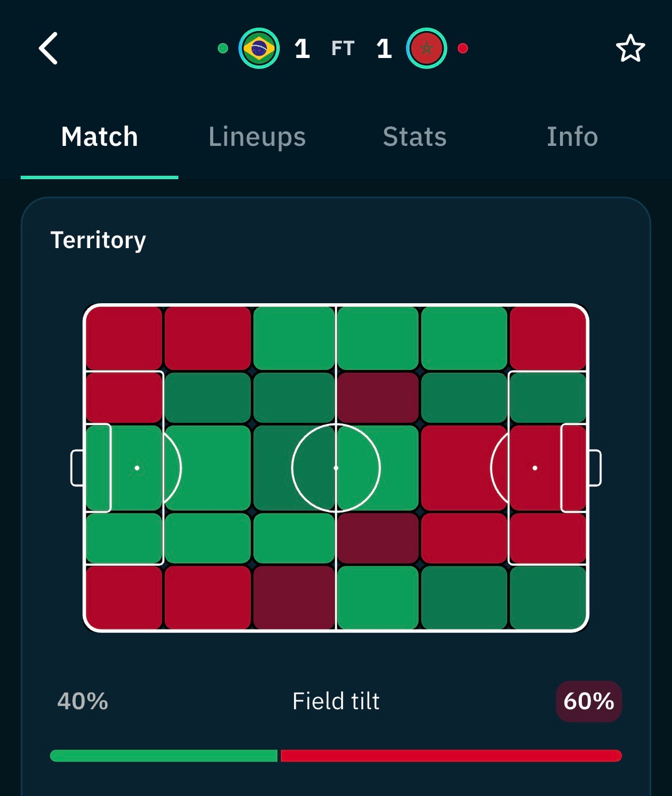This screenshot has width=672, height=796.
Task: Open the Stats tab
Action: [x=415, y=137]
